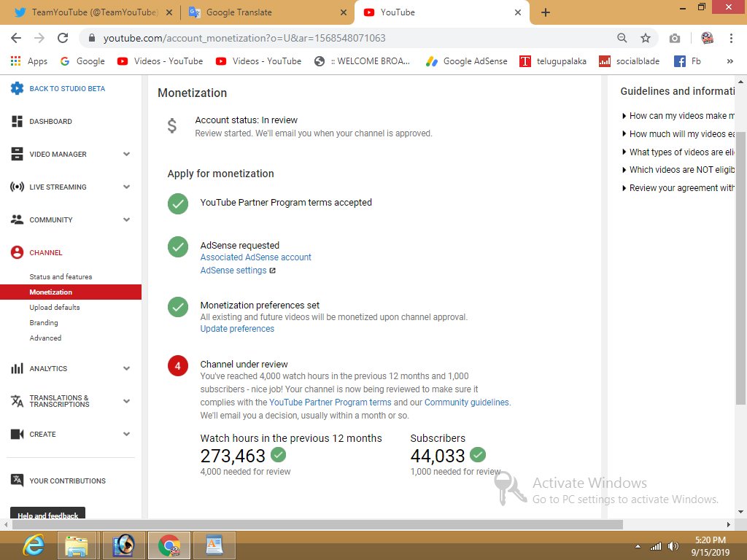Expand Analytics menu chevron
Image resolution: width=747 pixels, height=560 pixels.
pos(127,368)
